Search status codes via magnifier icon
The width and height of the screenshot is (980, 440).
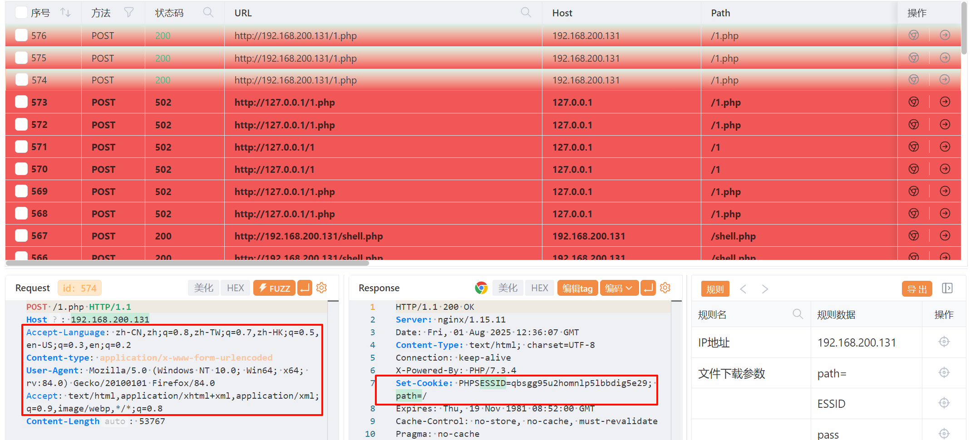click(x=208, y=13)
